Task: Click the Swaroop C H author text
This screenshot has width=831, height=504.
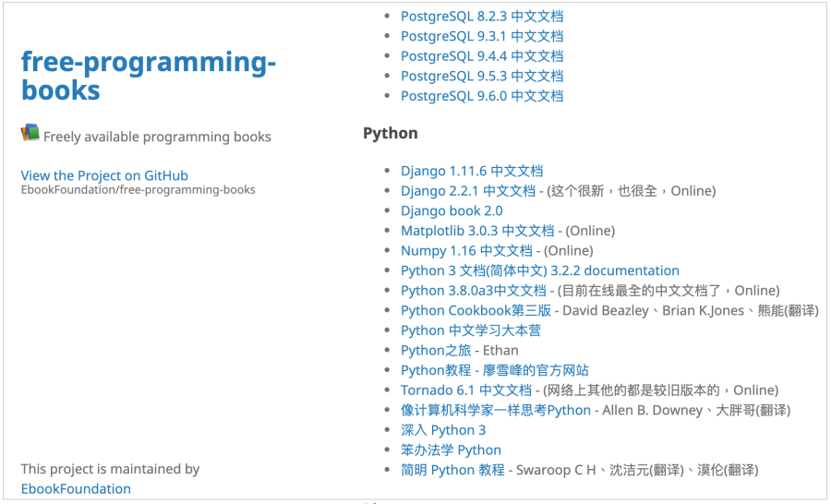Action: pos(556,470)
